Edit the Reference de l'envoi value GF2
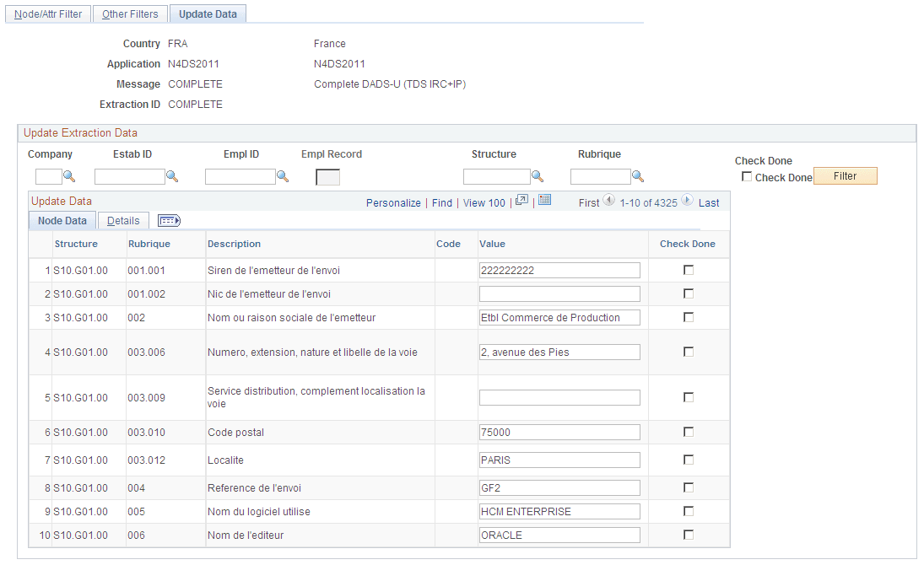This screenshot has height=565, width=924. pos(559,487)
